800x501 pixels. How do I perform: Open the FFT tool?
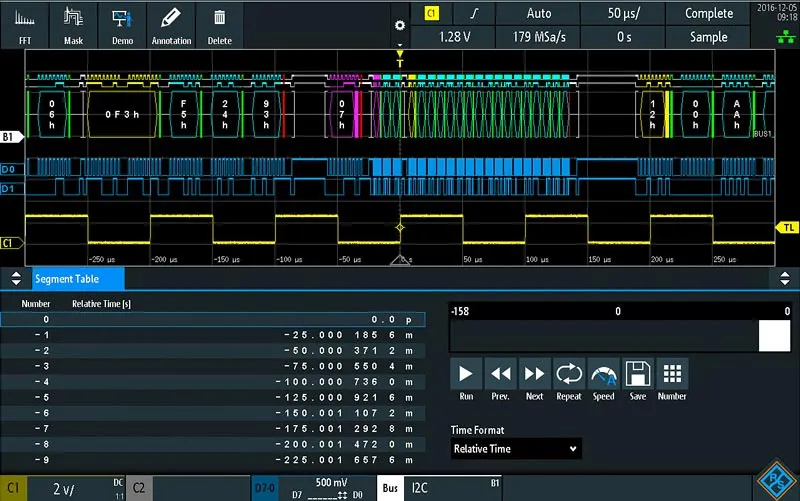24,25
